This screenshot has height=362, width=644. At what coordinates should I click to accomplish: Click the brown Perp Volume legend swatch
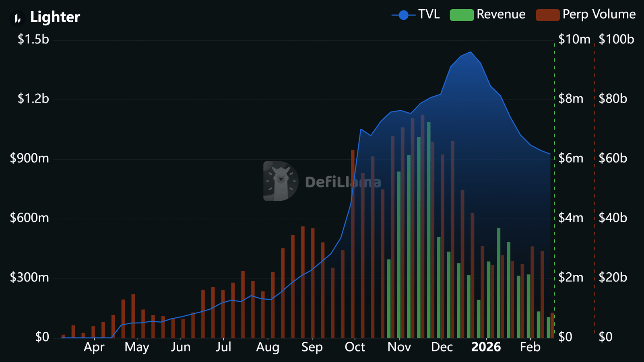(x=547, y=15)
